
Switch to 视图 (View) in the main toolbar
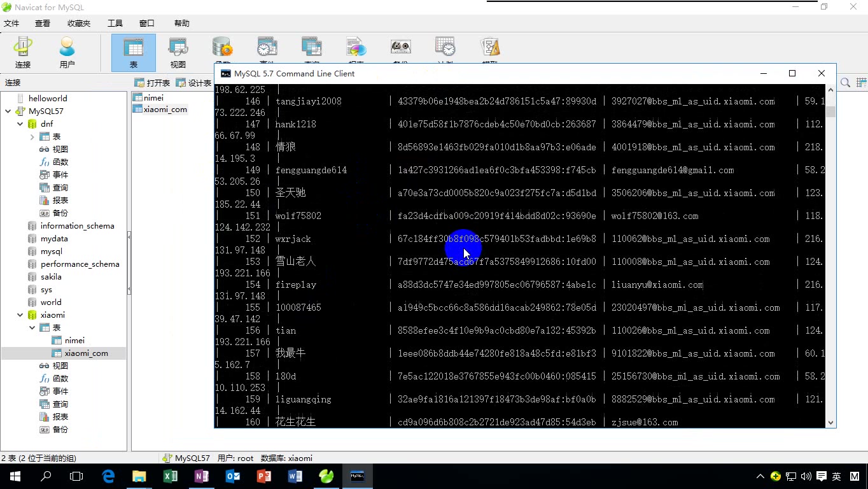(x=178, y=52)
